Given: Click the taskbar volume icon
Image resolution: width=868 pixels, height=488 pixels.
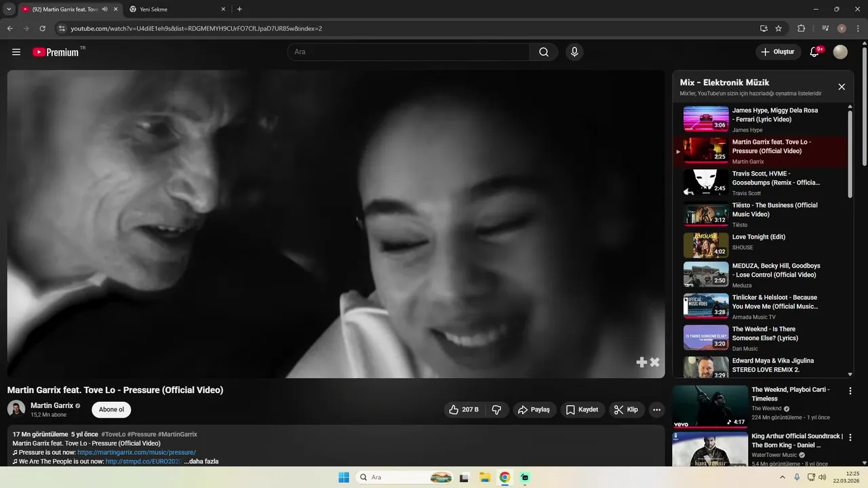Looking at the screenshot, I should [822, 477].
